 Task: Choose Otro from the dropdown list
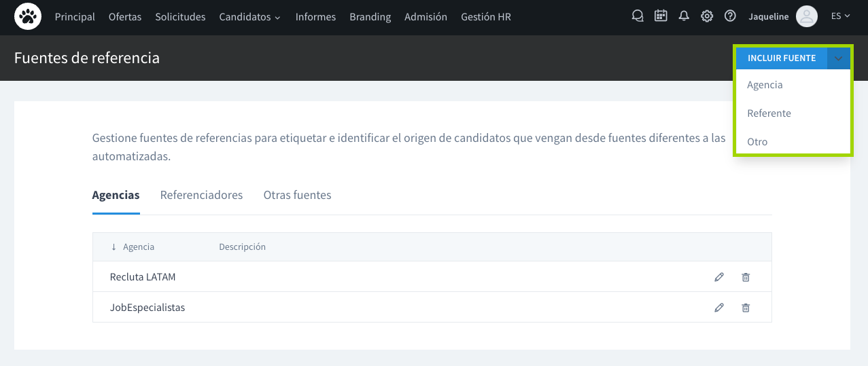pyautogui.click(x=757, y=142)
